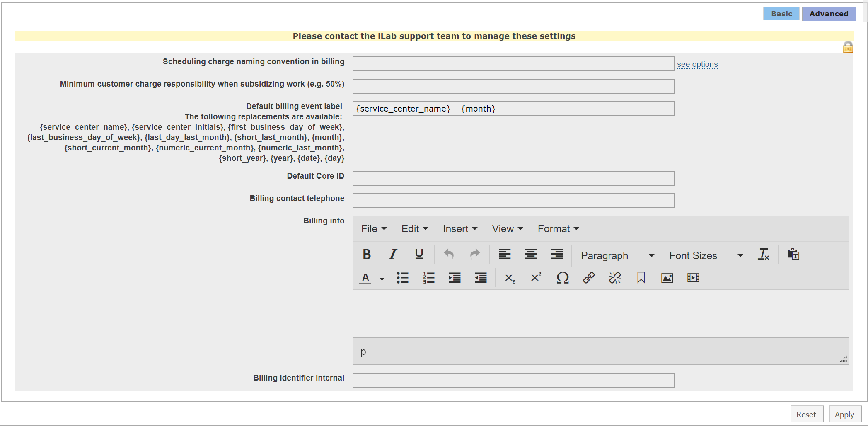Expand the Font Sizes dropdown
868x427 pixels.
pyautogui.click(x=706, y=256)
